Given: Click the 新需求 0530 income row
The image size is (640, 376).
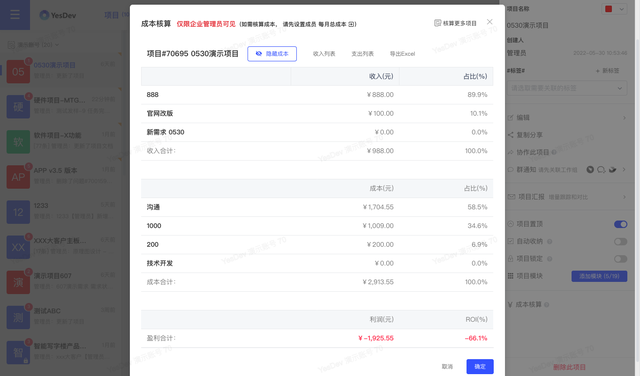Looking at the screenshot, I should point(317,132).
